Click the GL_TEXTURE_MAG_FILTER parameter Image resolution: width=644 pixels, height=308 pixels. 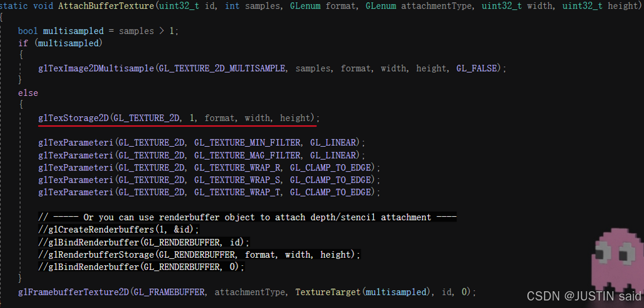[x=247, y=155]
